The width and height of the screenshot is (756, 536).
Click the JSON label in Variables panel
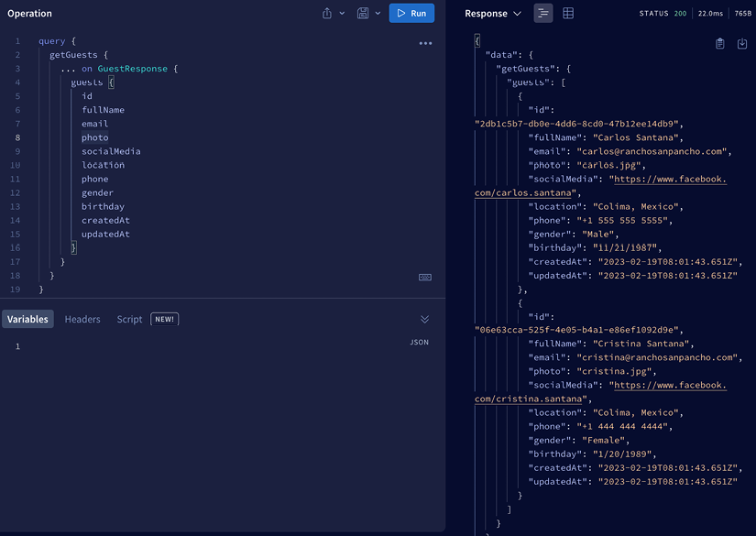coord(419,341)
